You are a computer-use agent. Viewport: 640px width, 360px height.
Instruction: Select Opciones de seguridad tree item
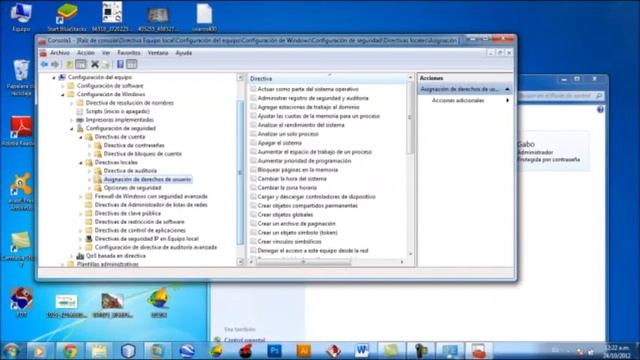coord(132,188)
